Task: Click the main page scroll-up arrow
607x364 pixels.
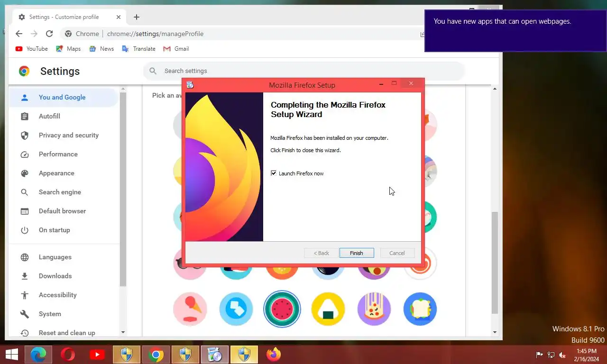Action: (x=495, y=89)
